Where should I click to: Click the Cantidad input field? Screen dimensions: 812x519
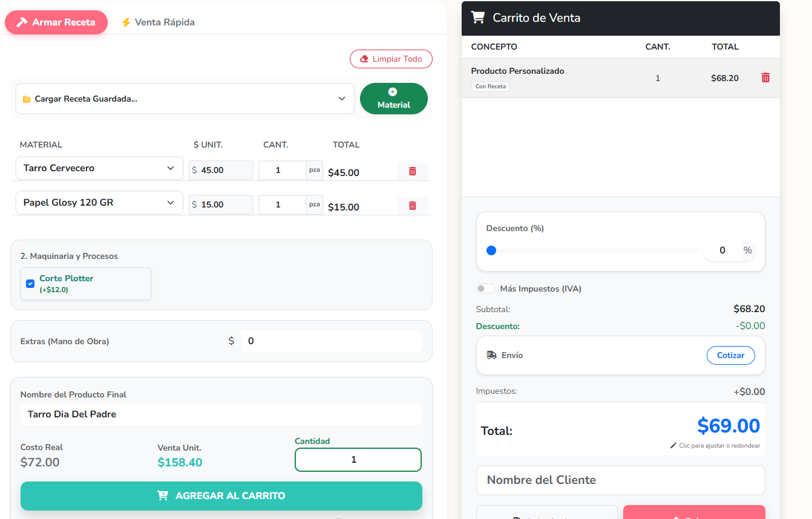[358, 460]
